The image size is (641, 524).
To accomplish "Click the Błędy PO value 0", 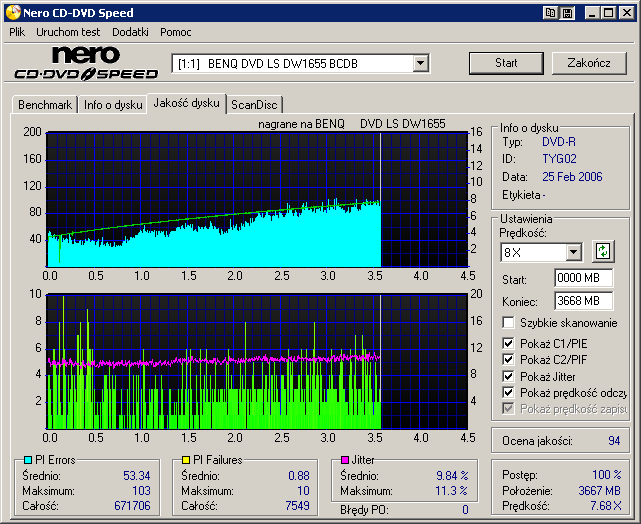I will (465, 510).
